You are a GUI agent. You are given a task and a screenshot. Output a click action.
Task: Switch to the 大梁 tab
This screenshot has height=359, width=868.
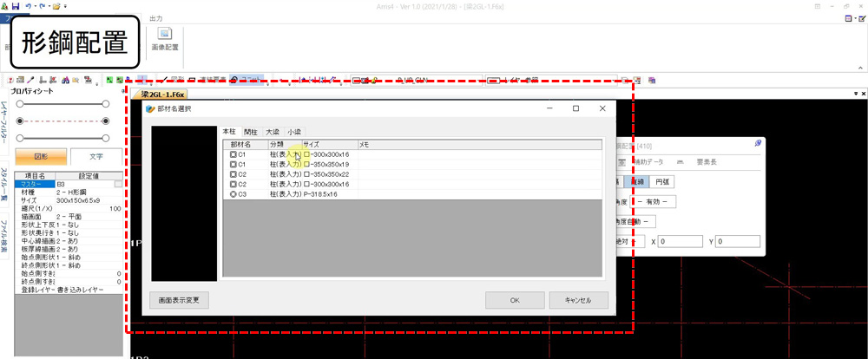pos(273,132)
